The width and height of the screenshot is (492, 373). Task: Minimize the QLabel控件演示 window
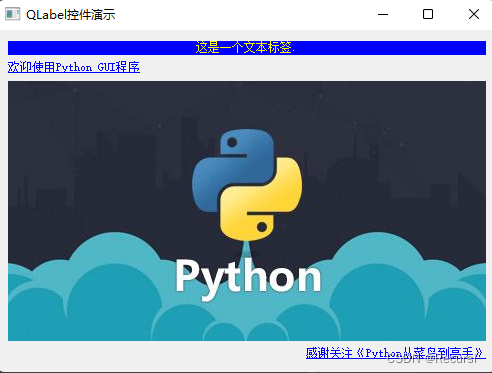(x=383, y=14)
